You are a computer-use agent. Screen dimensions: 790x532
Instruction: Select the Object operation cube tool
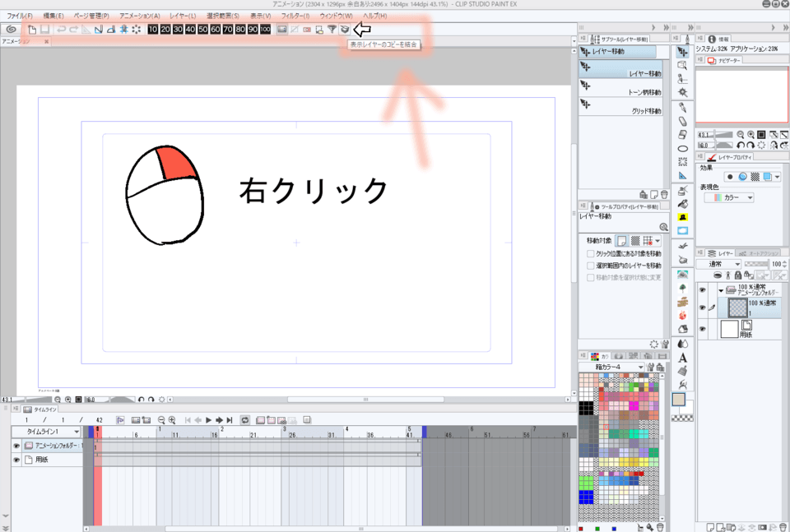[682, 65]
